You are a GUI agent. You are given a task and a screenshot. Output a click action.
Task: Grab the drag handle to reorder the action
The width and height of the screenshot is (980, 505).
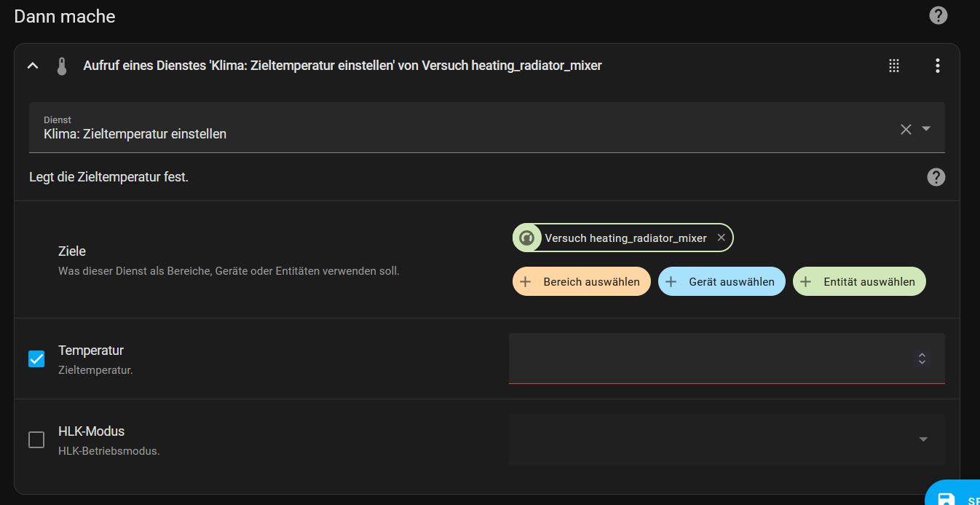(x=894, y=66)
